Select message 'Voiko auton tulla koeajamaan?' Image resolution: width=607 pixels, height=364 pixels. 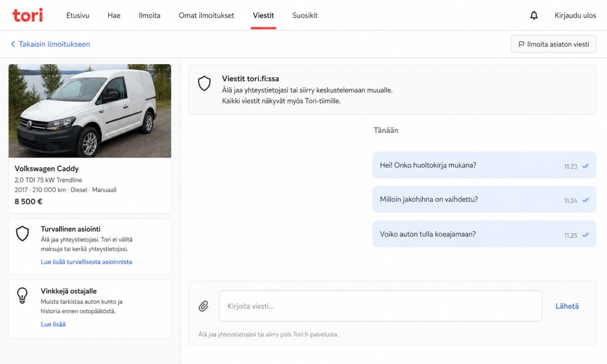click(x=484, y=234)
